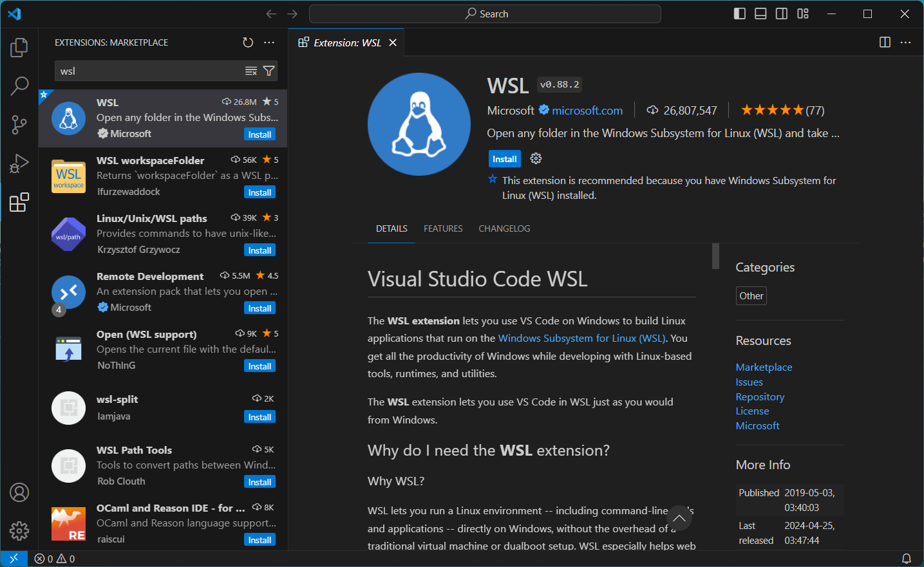Screen dimensions: 924x567
Task: Switch to the DETAILS tab
Action: tap(391, 228)
